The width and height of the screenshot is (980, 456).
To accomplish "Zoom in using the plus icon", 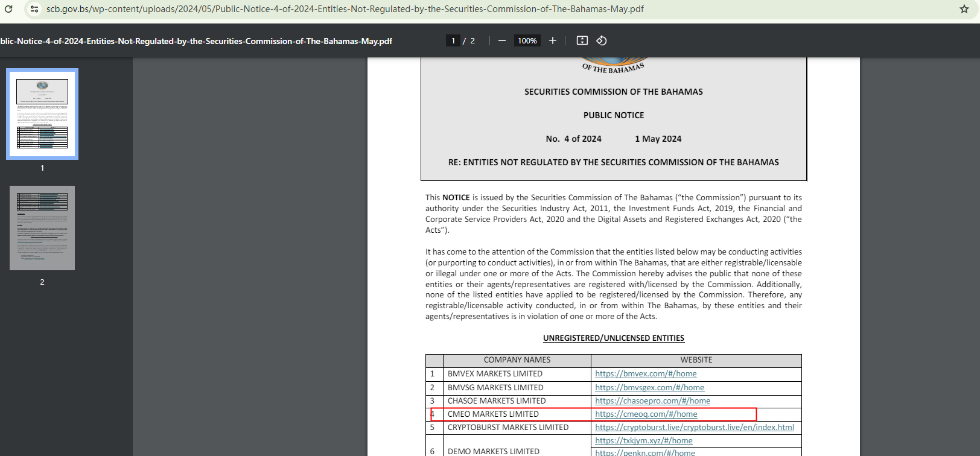I will pos(552,40).
